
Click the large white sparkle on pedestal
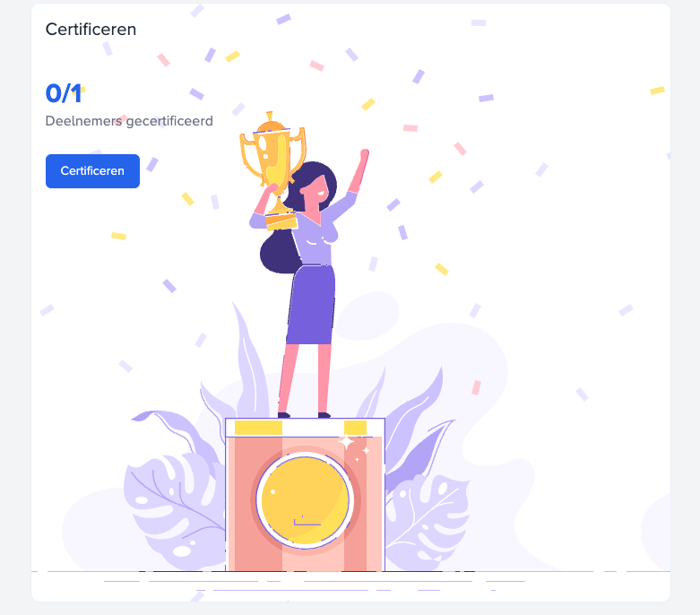tap(346, 442)
